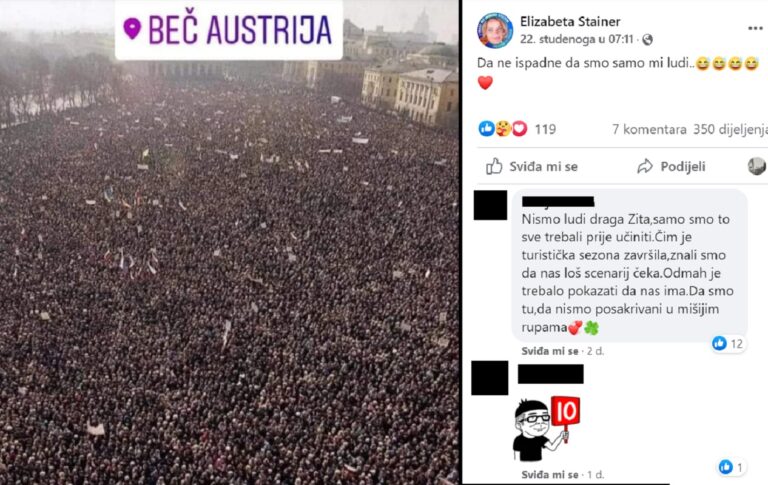Click the like badge with 12 reactions
Screen dimensions: 768x485
point(728,343)
